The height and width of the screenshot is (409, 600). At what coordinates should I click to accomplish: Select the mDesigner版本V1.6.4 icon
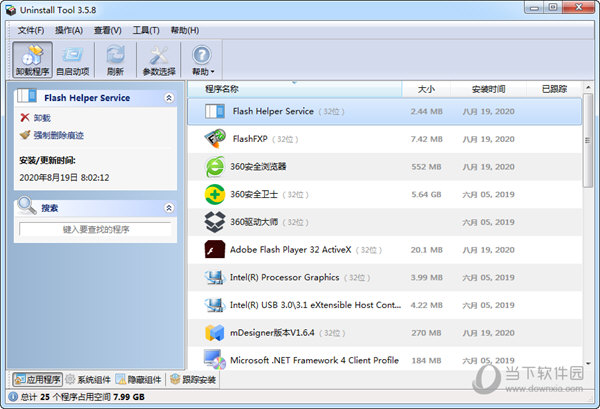215,332
